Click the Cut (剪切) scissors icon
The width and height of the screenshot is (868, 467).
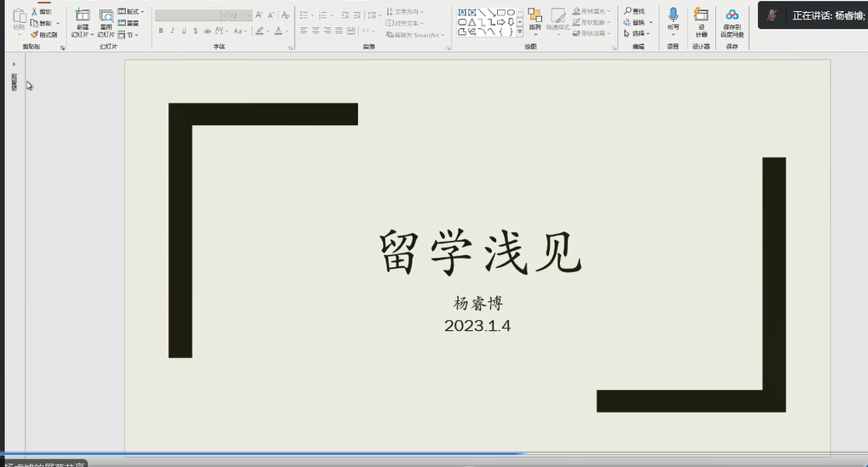(36, 12)
